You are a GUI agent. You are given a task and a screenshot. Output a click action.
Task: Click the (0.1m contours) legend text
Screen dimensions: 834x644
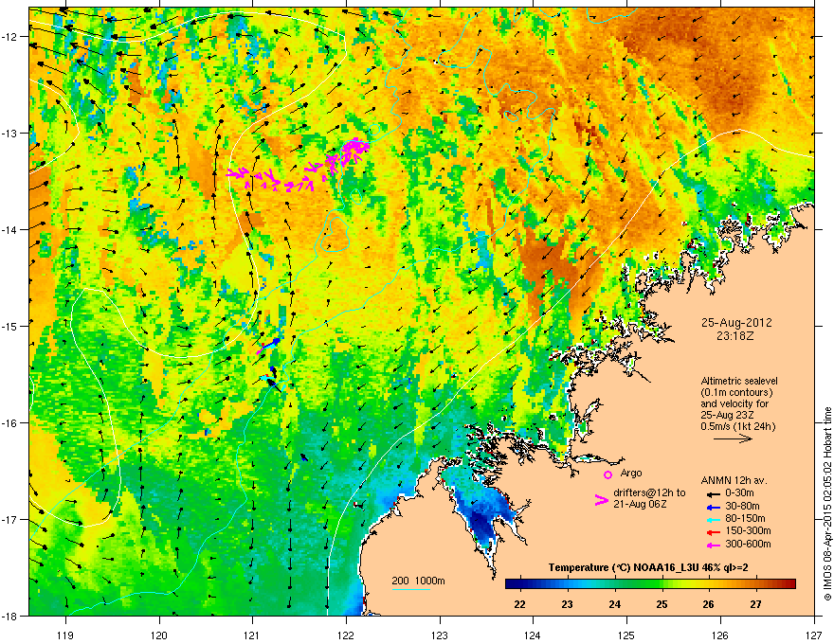736,393
